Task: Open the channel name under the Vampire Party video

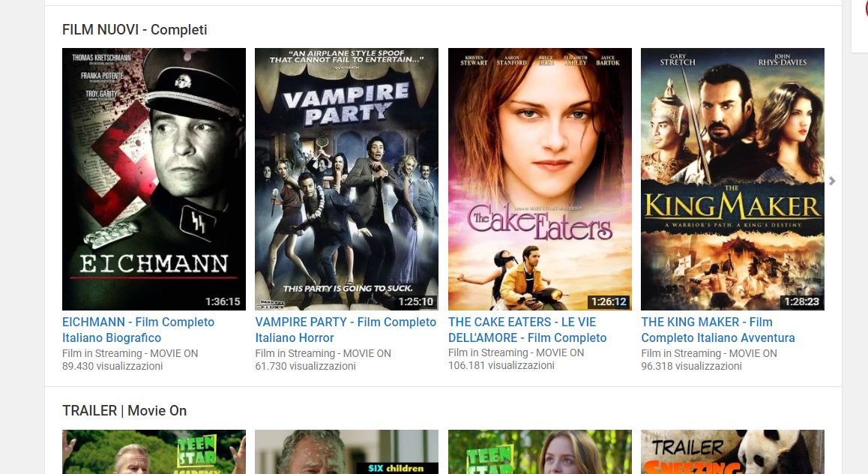Action: pos(323,353)
